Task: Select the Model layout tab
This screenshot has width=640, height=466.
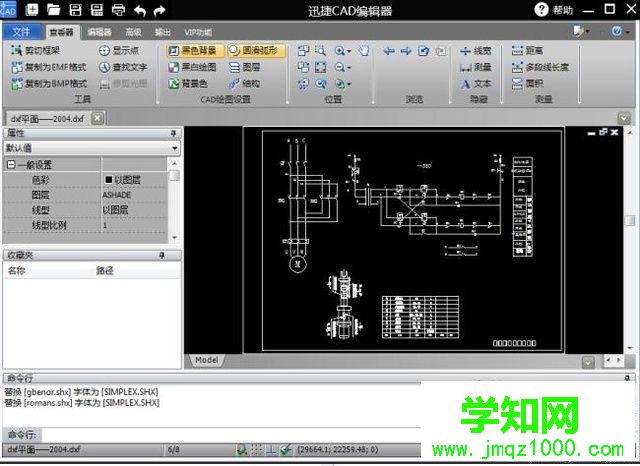Action: click(x=206, y=360)
